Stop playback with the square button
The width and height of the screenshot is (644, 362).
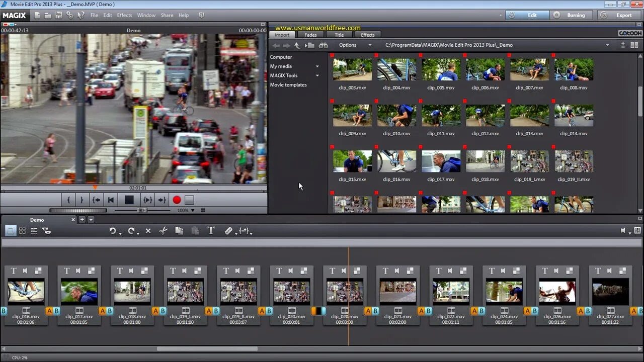pos(129,200)
